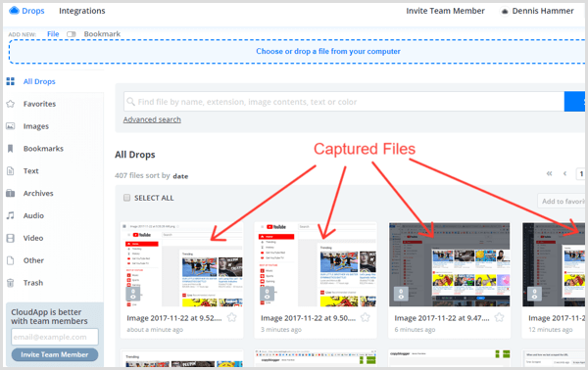Check the SELECT ALL checkbox

pyautogui.click(x=126, y=198)
